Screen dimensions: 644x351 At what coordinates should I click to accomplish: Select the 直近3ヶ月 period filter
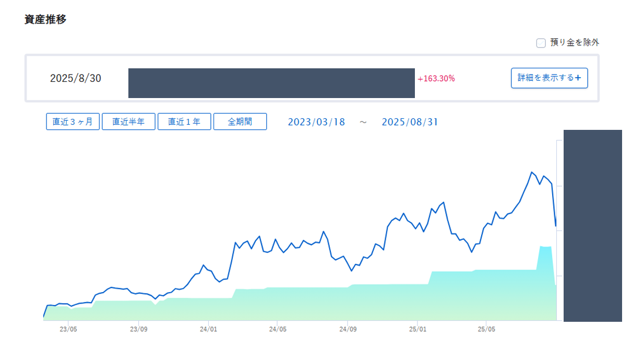(73, 122)
